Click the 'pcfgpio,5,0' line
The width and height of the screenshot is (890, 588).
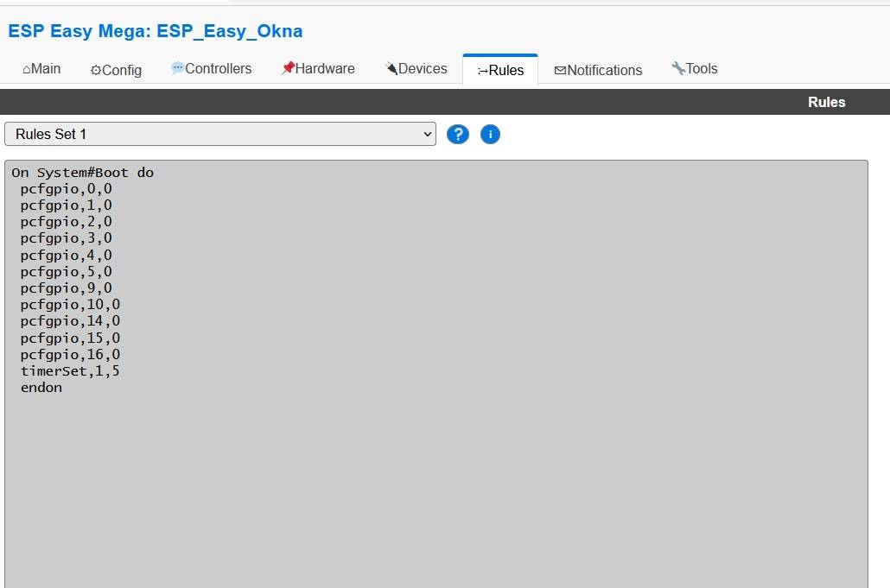[66, 272]
